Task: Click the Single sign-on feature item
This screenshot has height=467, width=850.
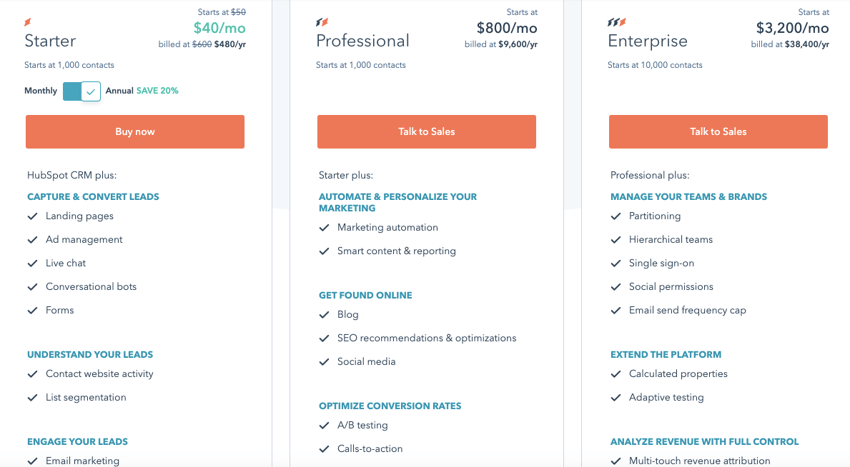Action: tap(661, 263)
